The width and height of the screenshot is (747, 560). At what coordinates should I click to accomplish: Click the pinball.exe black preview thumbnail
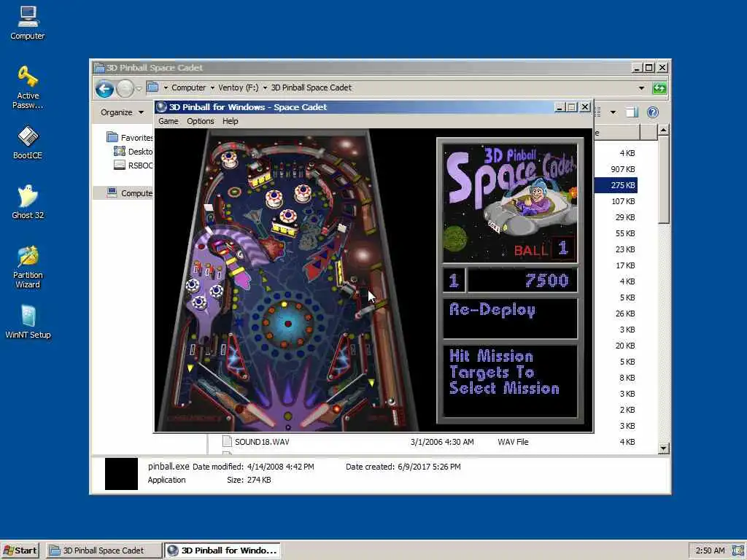point(121,474)
